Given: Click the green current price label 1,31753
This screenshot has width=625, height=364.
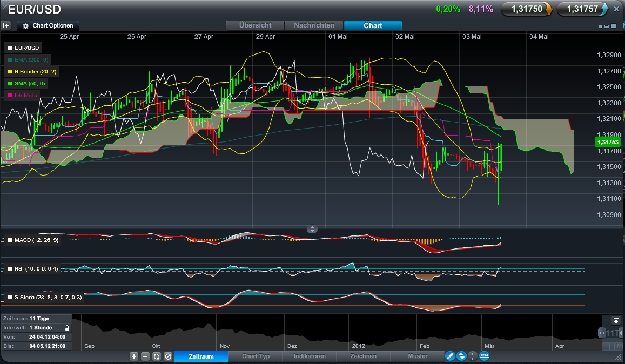Looking at the screenshot, I should click(608, 143).
